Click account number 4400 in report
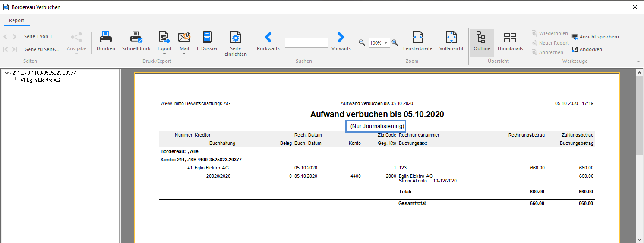This screenshot has height=243, width=644. pos(356,176)
